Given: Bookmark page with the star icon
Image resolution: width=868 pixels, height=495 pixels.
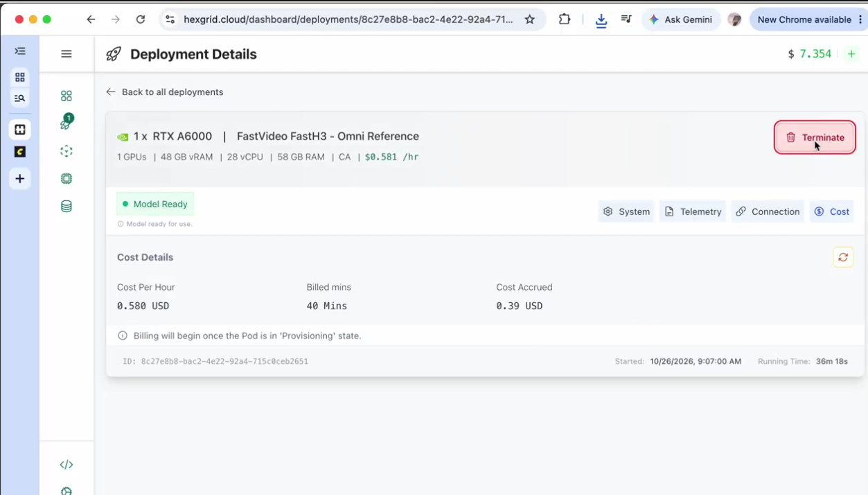Looking at the screenshot, I should pyautogui.click(x=530, y=19).
